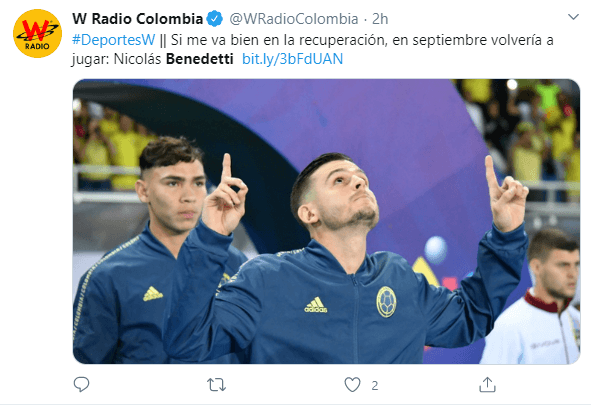Click the W Radio profile avatar
Viewport: 591px width, 406px height.
click(37, 34)
